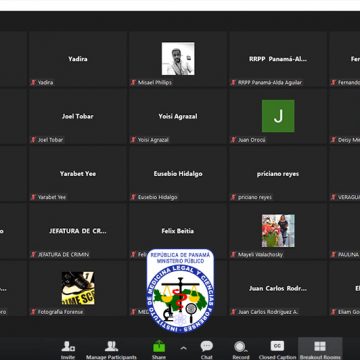Viewport: 360px width, 360px height.
Task: Select the Joel Tobar participant tile
Action: pyautogui.click(x=78, y=116)
